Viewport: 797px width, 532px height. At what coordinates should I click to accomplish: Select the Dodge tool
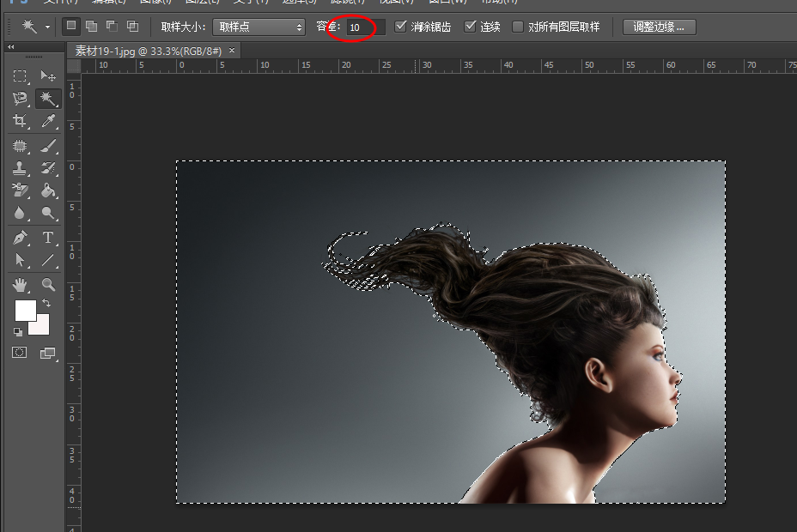(48, 213)
